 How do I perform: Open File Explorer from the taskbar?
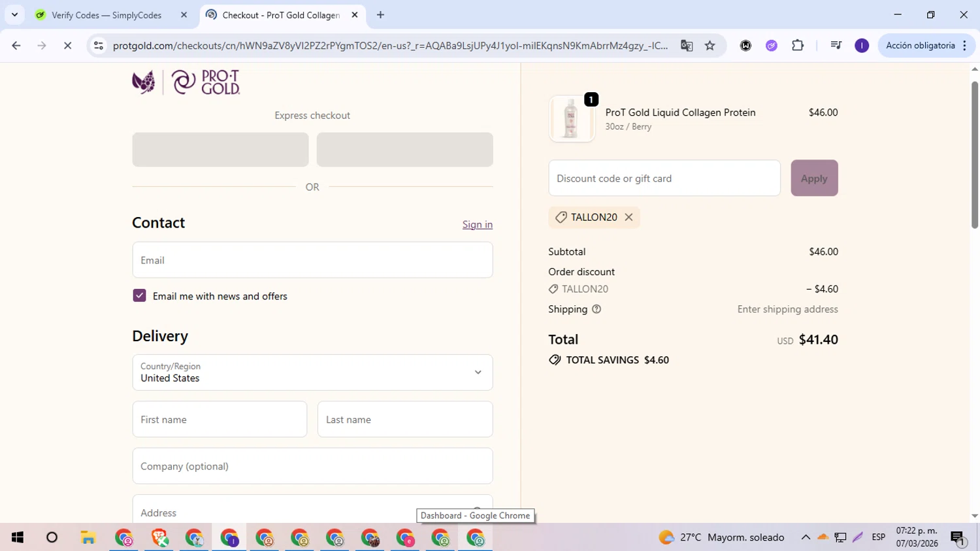click(x=88, y=537)
